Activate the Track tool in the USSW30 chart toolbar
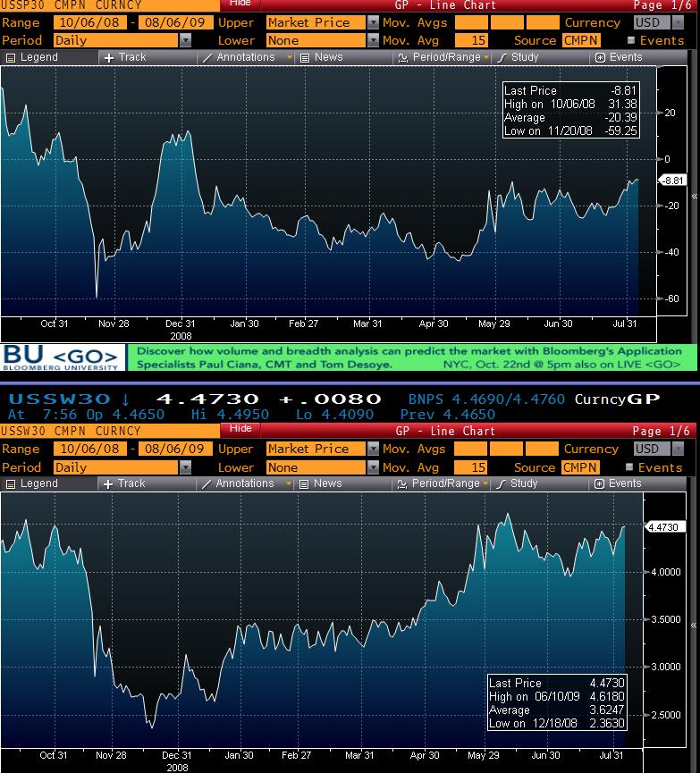This screenshot has width=700, height=773. (x=110, y=483)
